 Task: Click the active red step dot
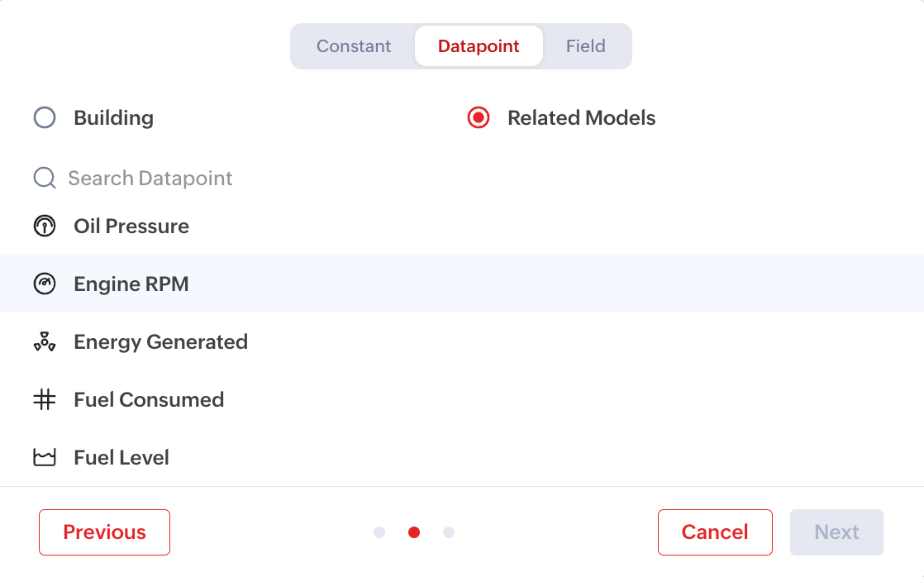point(414,532)
